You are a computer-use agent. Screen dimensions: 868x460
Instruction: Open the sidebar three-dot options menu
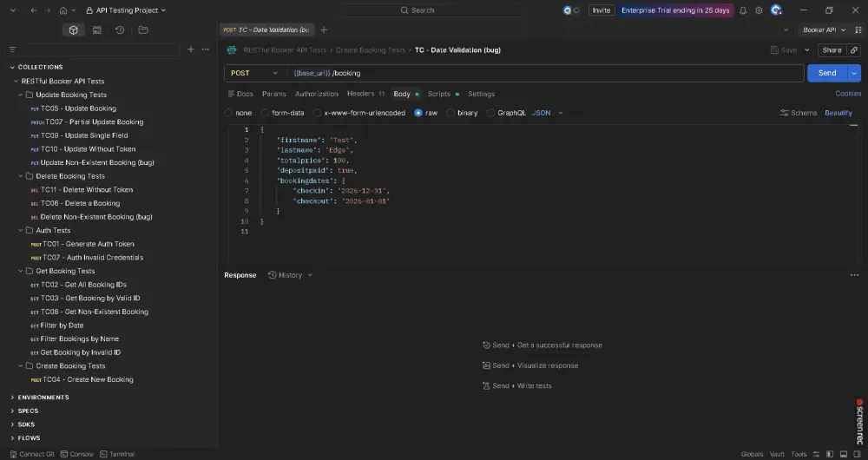pyautogui.click(x=206, y=49)
